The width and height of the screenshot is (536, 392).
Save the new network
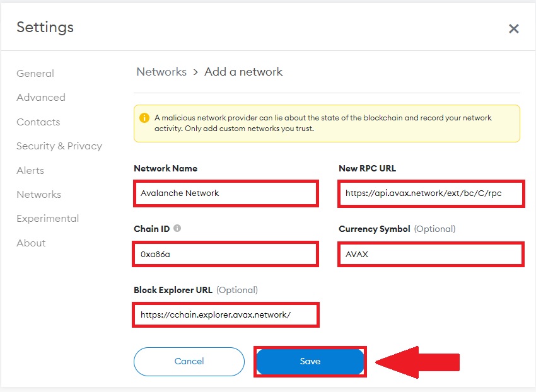click(310, 362)
